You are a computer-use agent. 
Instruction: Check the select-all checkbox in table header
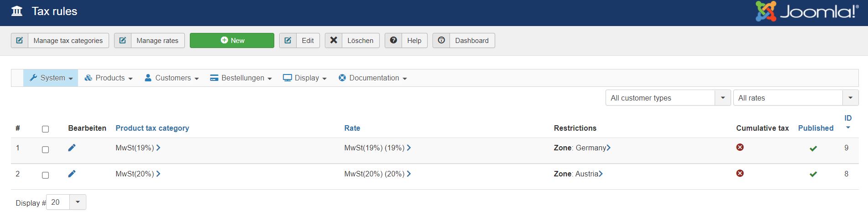tap(45, 129)
